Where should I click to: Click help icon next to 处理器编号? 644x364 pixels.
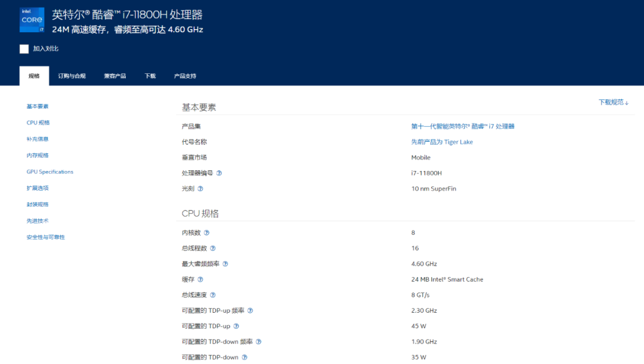click(219, 173)
